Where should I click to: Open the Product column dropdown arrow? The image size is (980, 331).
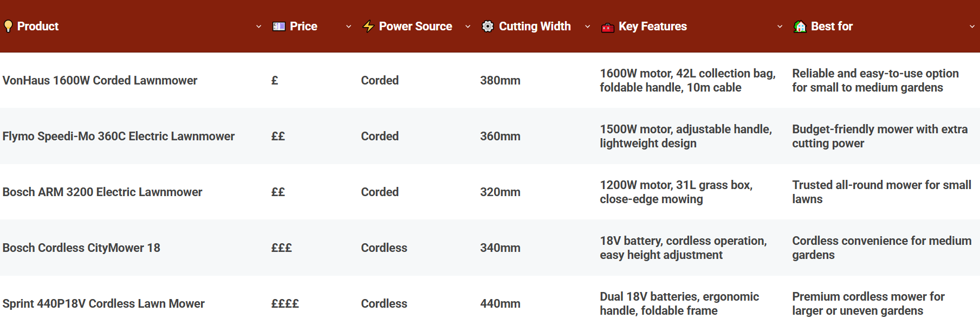[x=259, y=27]
